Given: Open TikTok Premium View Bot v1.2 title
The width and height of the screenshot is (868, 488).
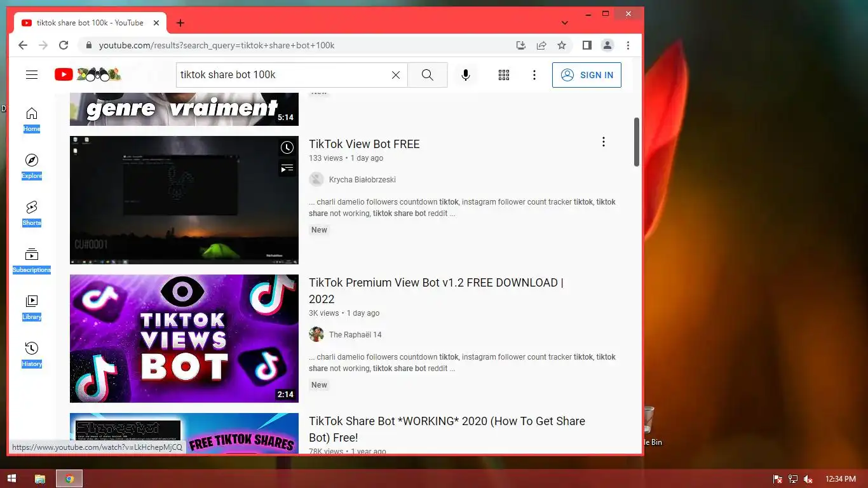Looking at the screenshot, I should pyautogui.click(x=436, y=291).
